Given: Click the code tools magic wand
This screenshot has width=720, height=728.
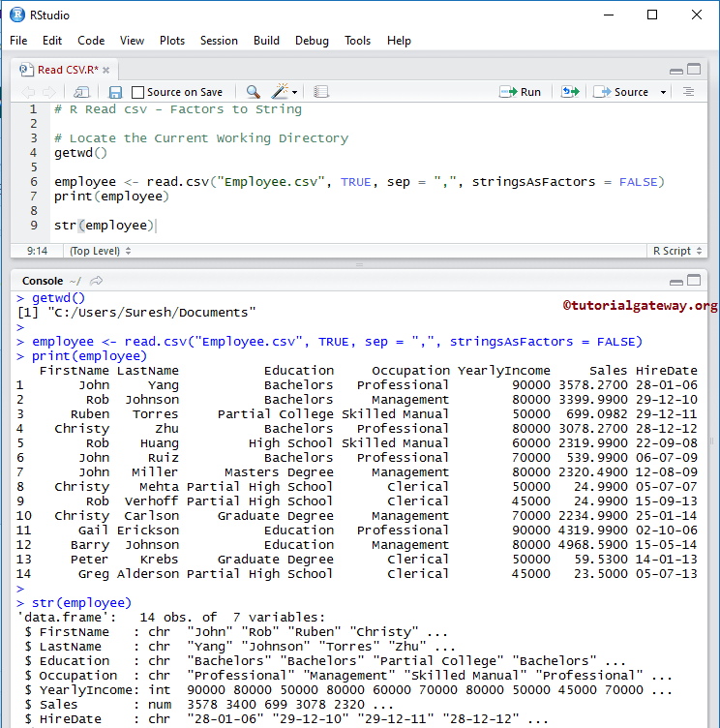Looking at the screenshot, I should point(281,92).
